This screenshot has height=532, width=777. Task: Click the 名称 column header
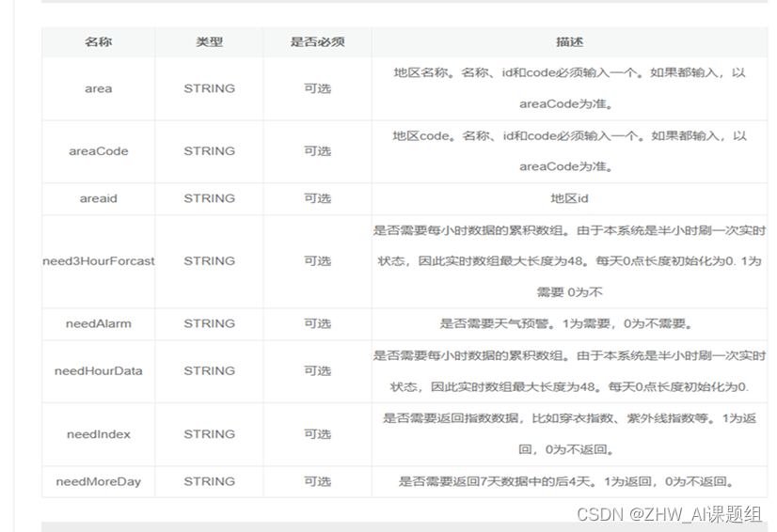point(98,42)
